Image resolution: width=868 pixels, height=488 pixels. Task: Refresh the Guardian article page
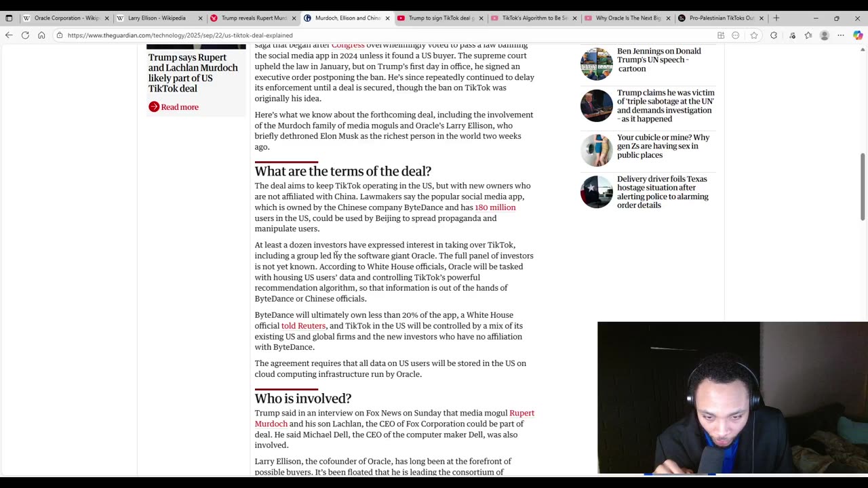(x=25, y=35)
